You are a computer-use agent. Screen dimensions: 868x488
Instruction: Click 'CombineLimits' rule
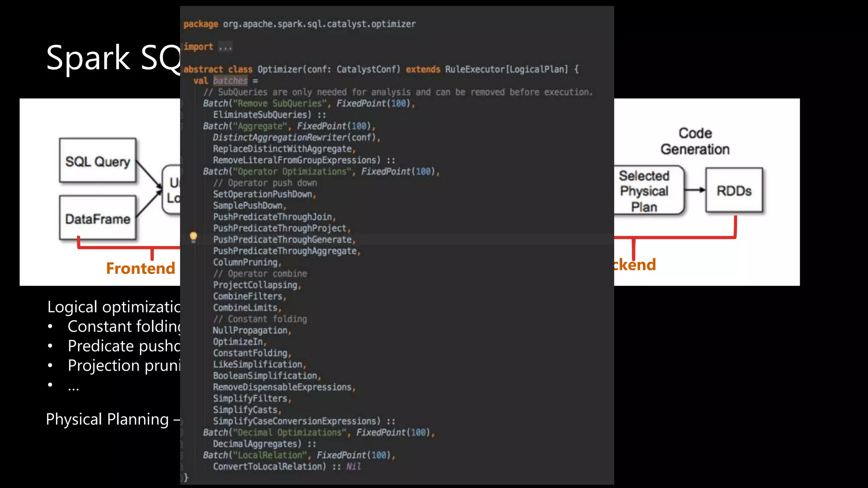click(245, 308)
